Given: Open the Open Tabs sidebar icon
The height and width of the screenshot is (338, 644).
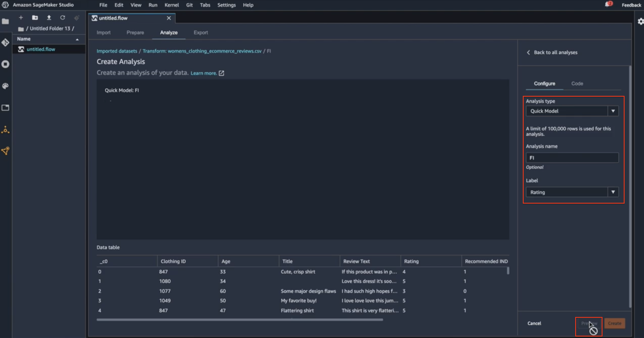Looking at the screenshot, I should [x=5, y=108].
